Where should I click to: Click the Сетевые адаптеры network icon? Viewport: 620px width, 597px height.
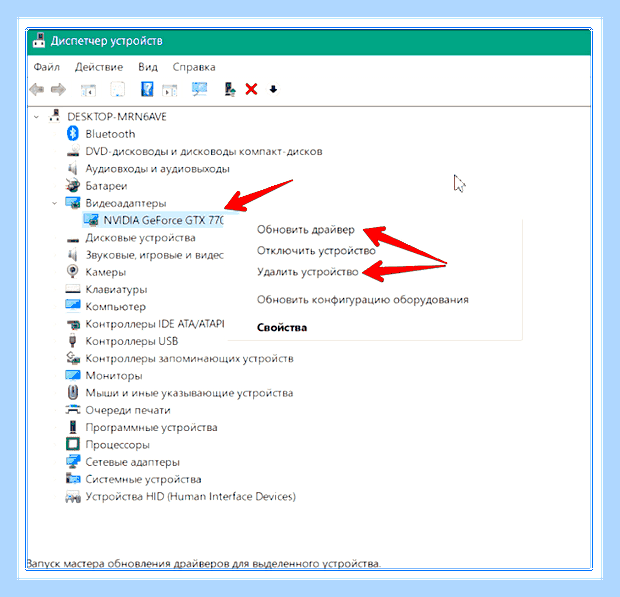pyautogui.click(x=73, y=461)
